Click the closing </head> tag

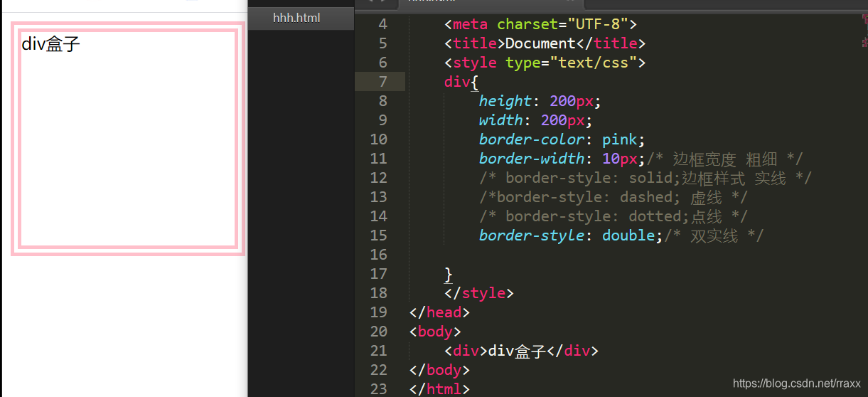point(439,312)
